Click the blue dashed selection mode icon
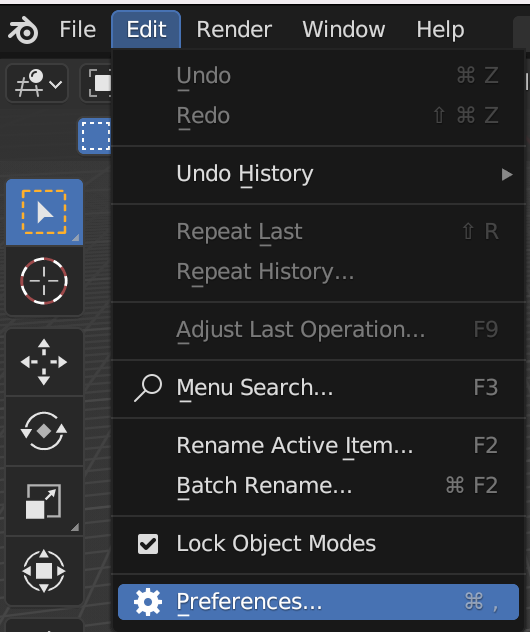This screenshot has width=530, height=632. (x=95, y=136)
